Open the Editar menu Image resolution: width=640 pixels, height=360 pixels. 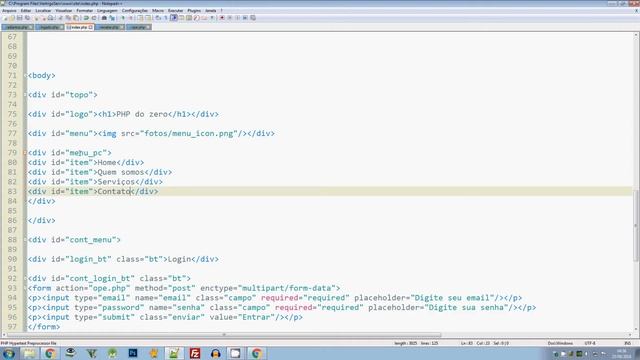coord(26,11)
